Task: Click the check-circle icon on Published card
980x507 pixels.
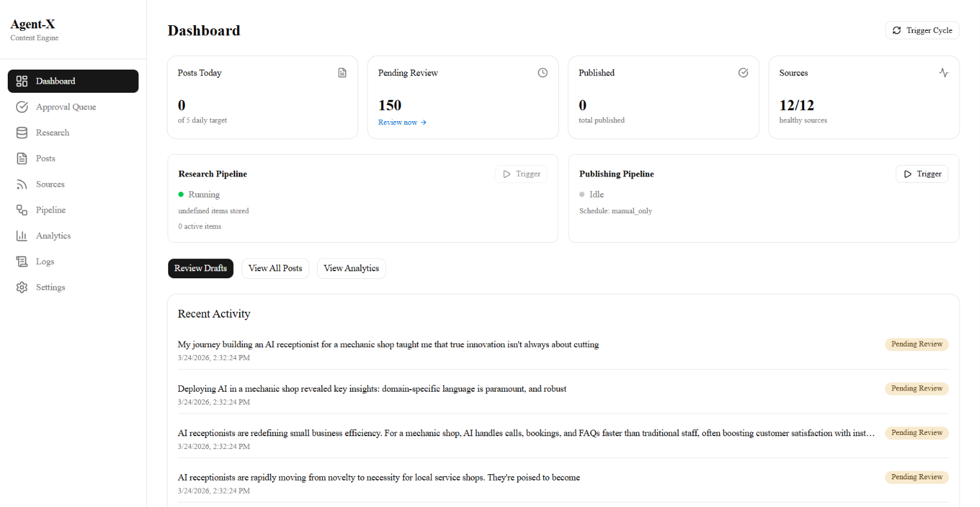Action: click(x=743, y=73)
